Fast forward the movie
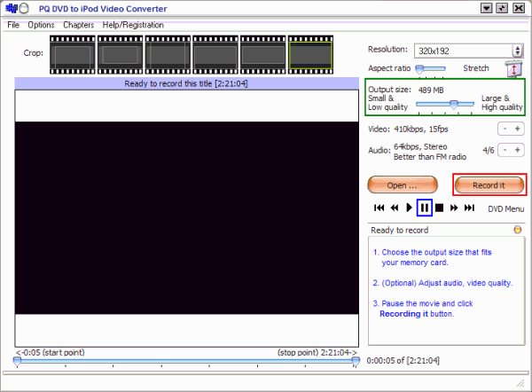The width and height of the screenshot is (532, 392). click(x=454, y=208)
